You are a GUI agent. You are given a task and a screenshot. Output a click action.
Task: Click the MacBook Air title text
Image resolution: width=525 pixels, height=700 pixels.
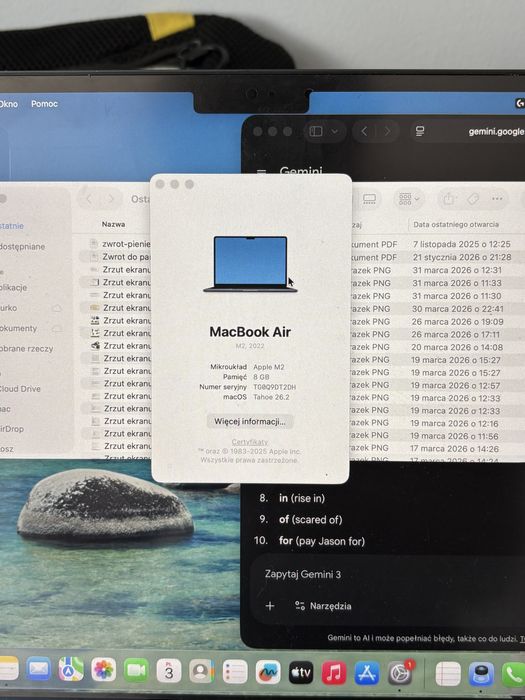click(250, 332)
